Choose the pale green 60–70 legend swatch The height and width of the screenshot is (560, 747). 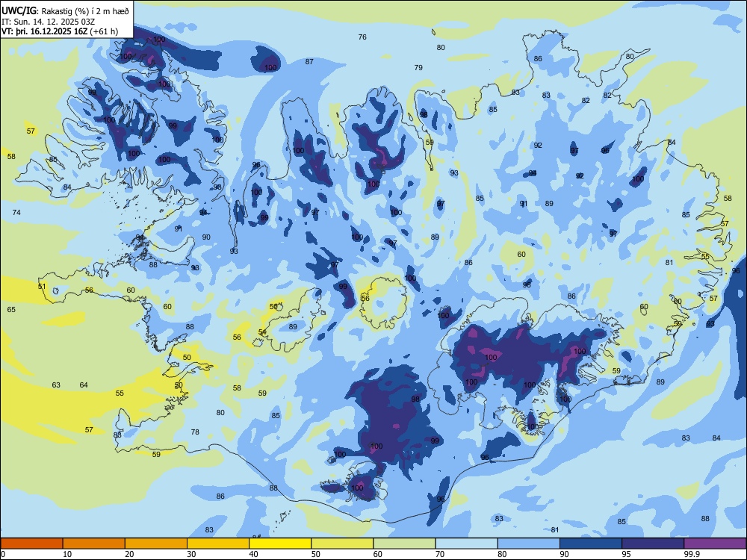(x=404, y=544)
